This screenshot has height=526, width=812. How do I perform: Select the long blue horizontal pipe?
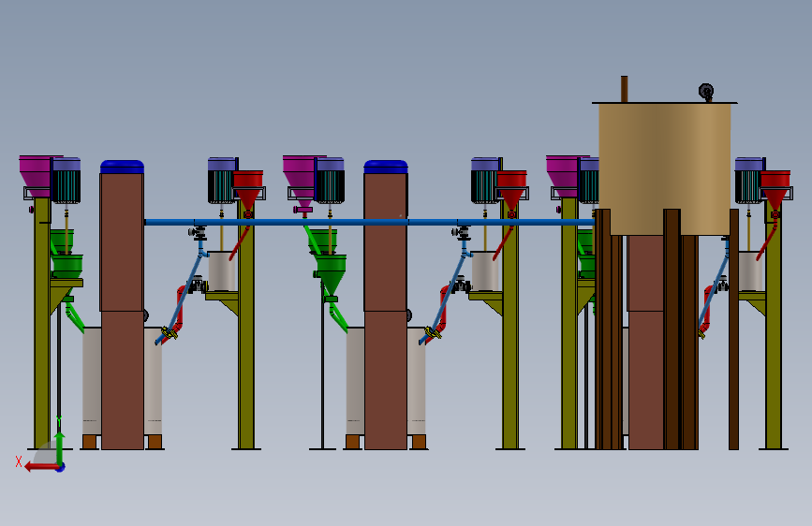click(x=369, y=222)
